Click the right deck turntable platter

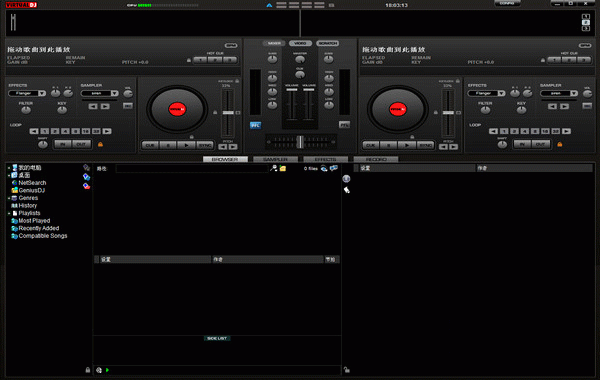coord(398,109)
